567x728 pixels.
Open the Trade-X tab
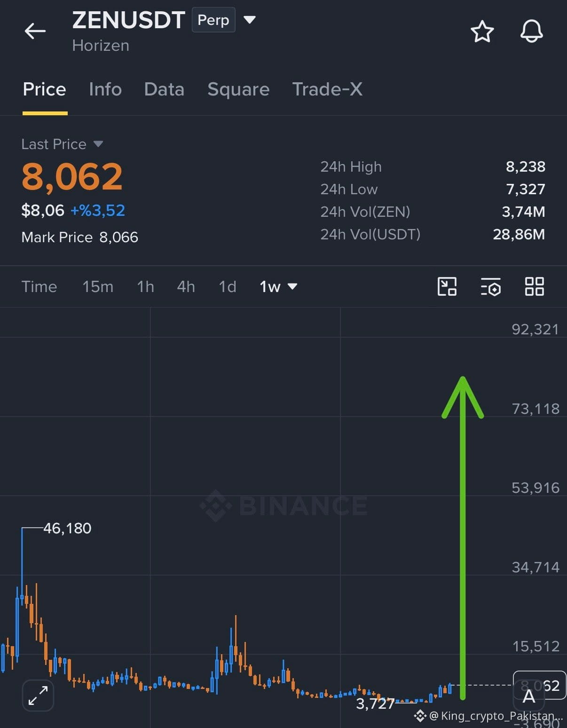pos(327,89)
